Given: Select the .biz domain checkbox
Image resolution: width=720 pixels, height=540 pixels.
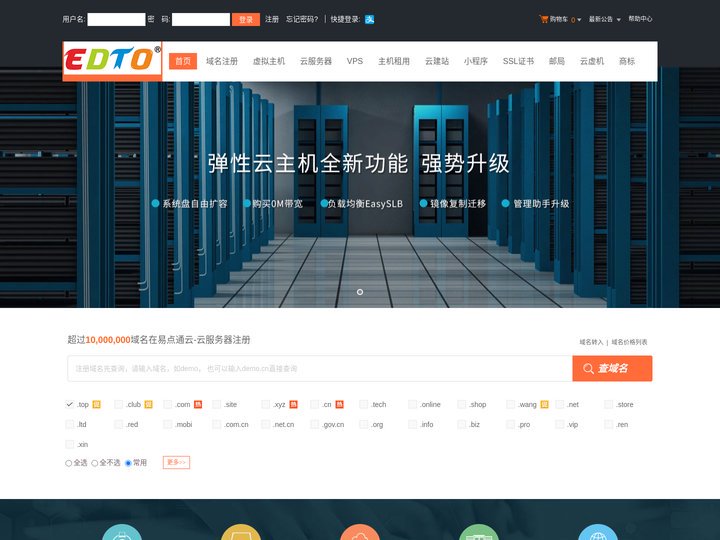Looking at the screenshot, I should tap(461, 424).
